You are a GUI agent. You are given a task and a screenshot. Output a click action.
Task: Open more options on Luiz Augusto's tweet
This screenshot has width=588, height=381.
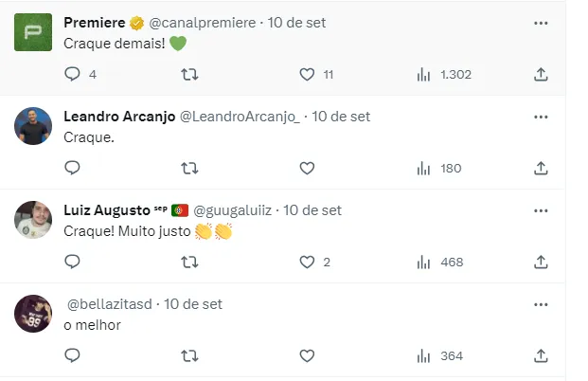541,210
